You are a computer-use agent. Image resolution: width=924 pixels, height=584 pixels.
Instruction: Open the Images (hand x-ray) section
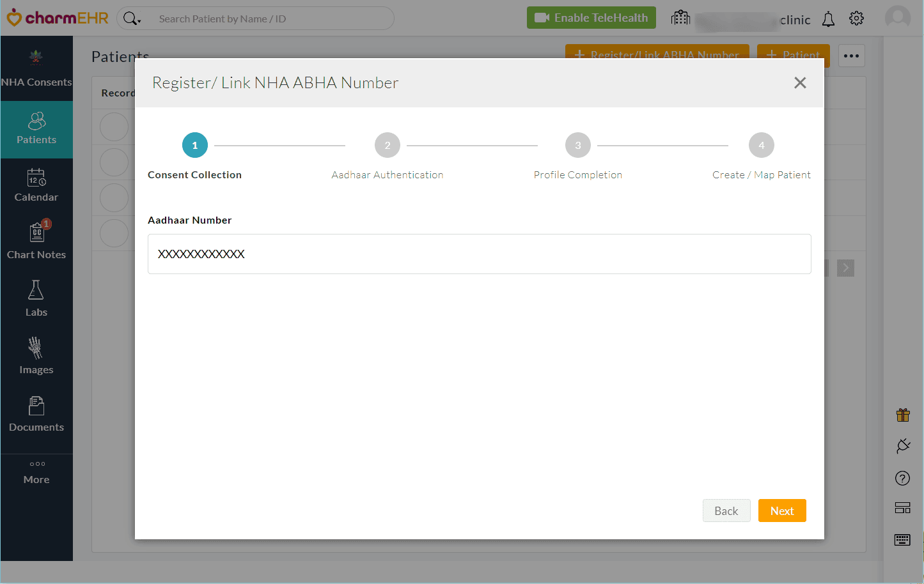pyautogui.click(x=36, y=356)
